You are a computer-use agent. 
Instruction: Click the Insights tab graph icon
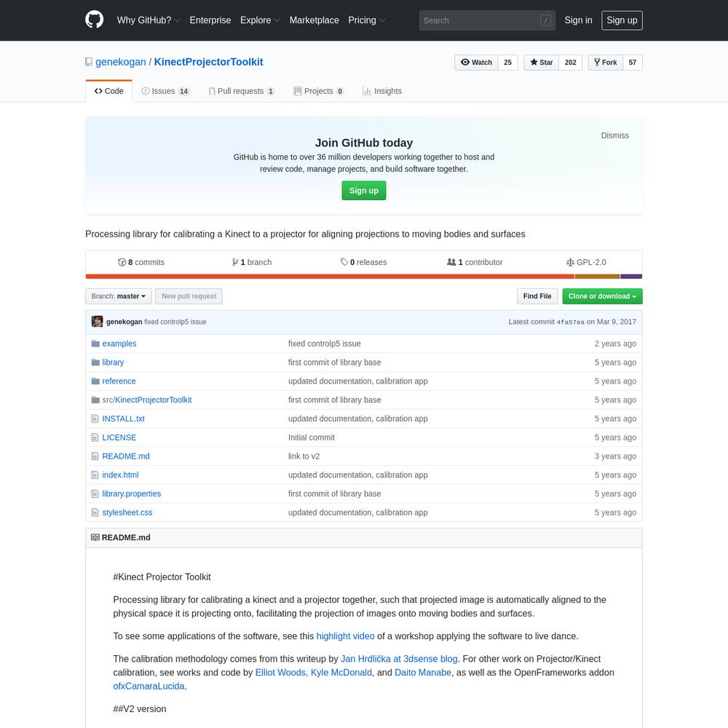pyautogui.click(x=367, y=91)
